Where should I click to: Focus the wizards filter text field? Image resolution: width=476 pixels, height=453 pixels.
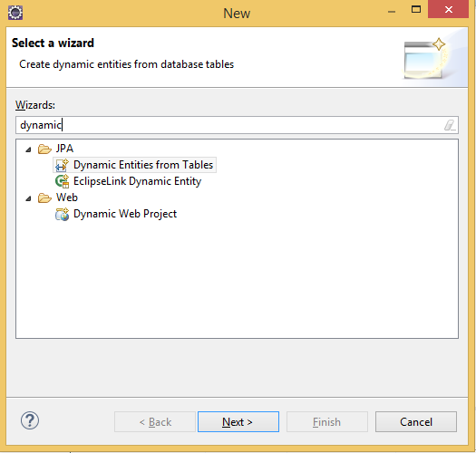click(237, 125)
